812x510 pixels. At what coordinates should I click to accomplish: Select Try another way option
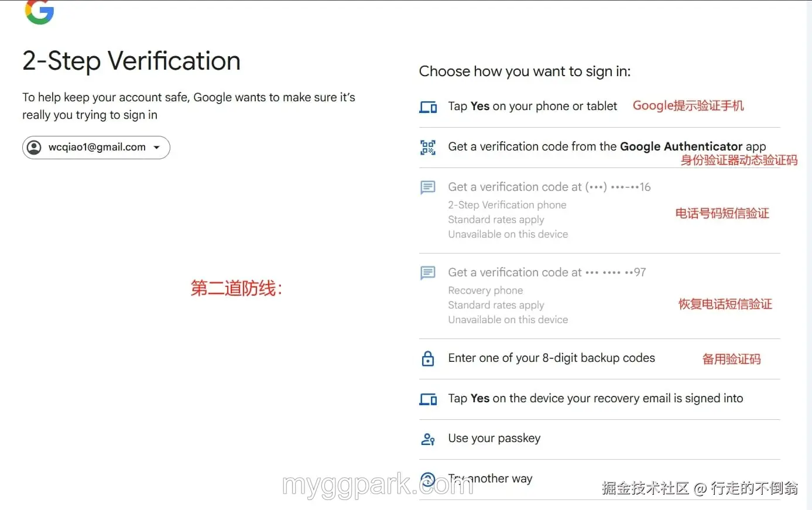pyautogui.click(x=599, y=479)
